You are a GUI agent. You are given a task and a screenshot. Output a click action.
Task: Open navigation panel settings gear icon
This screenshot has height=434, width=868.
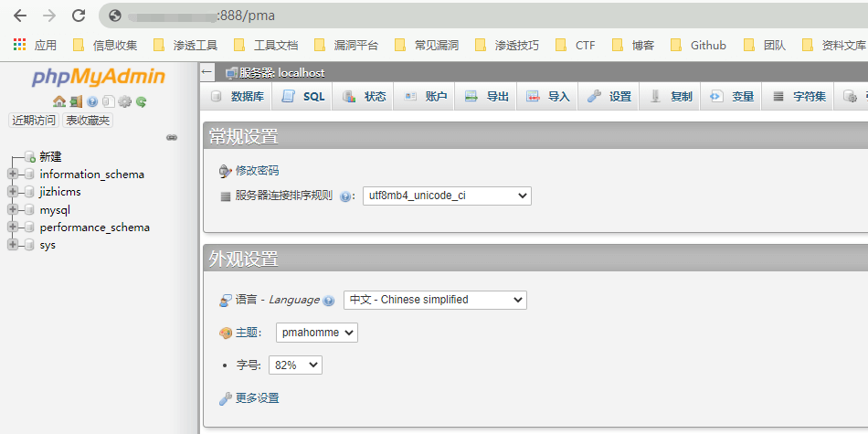pyautogui.click(x=125, y=101)
